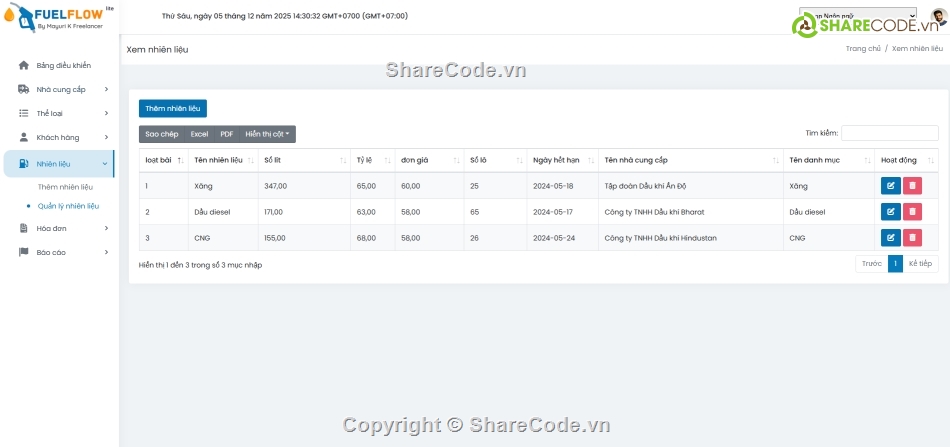This screenshot has width=950, height=447.
Task: Sort table by đơn giá column
Action: click(428, 160)
